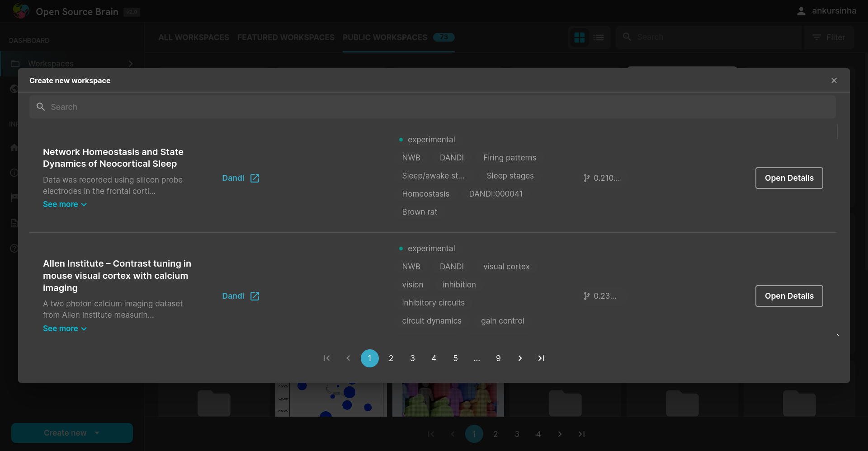This screenshot has height=451, width=868.
Task: Click external link icon for Network Homeostasis
Action: click(255, 178)
